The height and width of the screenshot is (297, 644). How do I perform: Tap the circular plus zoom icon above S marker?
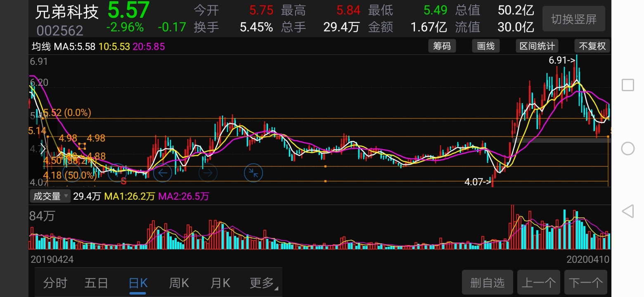117,172
